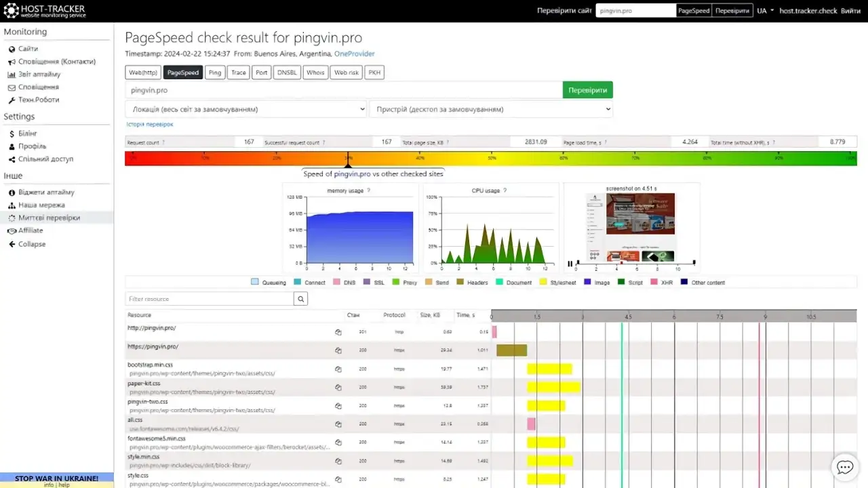Switch to the Whois tab
868x488 pixels.
315,73
